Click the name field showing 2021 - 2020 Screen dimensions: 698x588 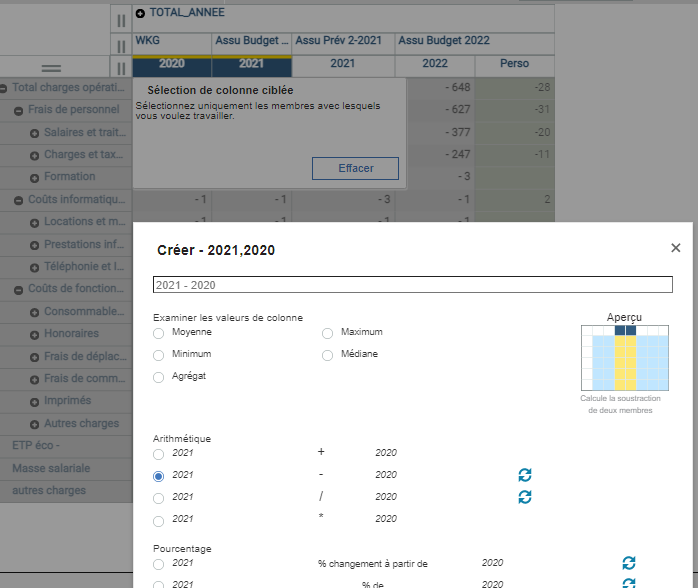412,285
